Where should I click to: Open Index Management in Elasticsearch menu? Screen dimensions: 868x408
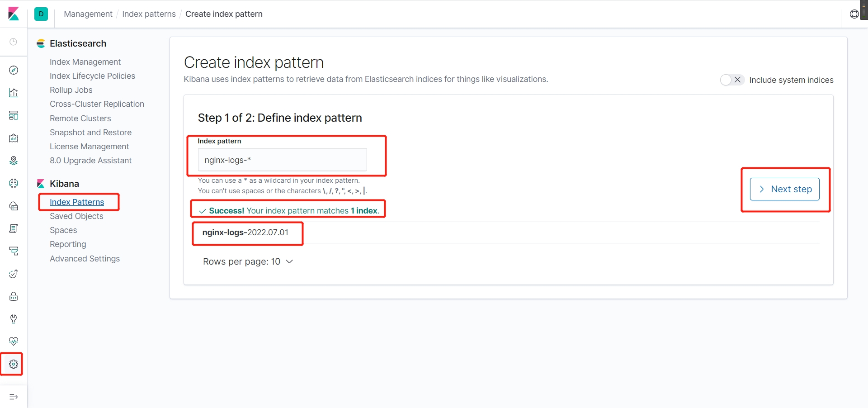coord(85,62)
